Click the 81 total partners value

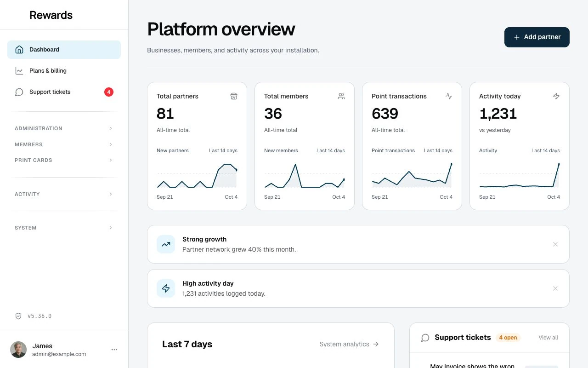(165, 114)
